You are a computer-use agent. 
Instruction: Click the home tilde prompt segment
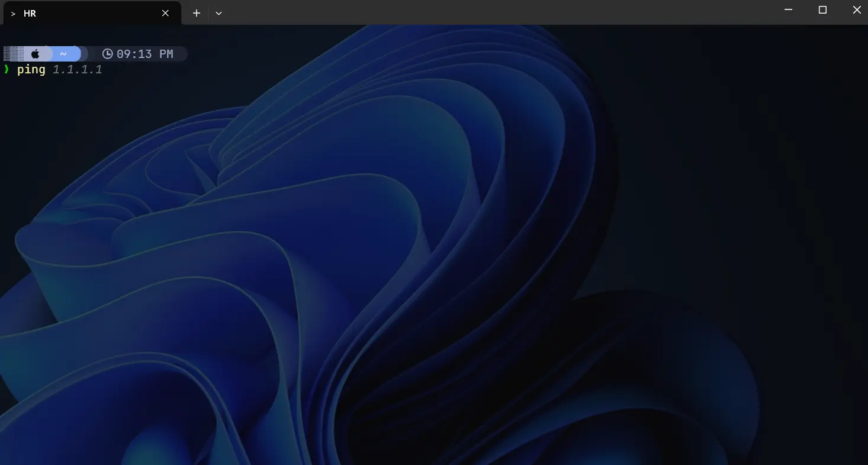[63, 54]
